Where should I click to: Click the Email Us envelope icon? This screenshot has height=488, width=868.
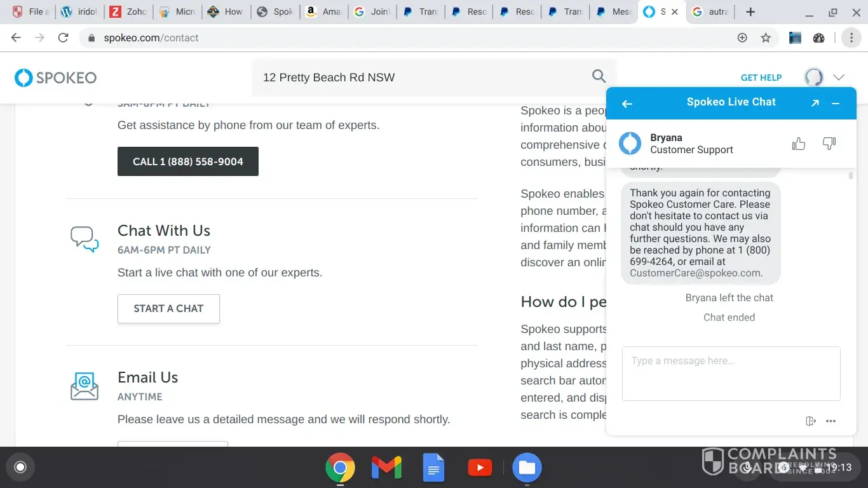coord(85,386)
